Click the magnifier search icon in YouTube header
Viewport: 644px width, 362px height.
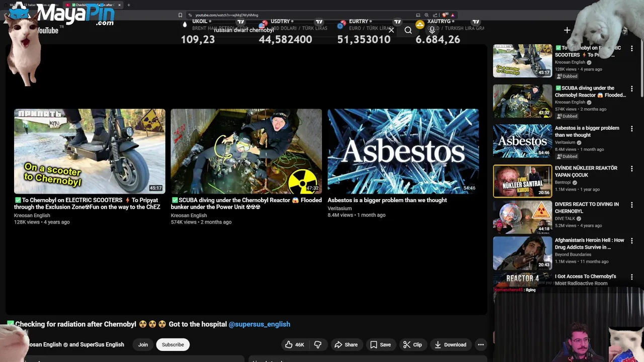408,30
